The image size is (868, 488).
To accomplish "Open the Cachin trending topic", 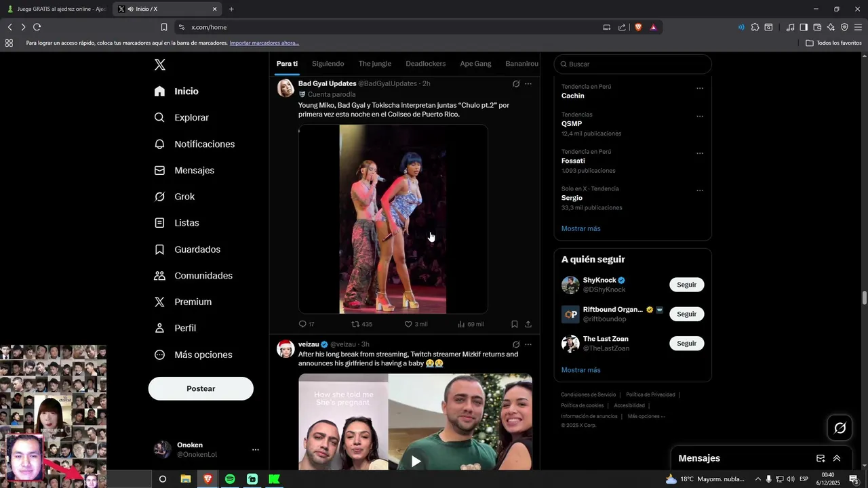I will tap(573, 96).
